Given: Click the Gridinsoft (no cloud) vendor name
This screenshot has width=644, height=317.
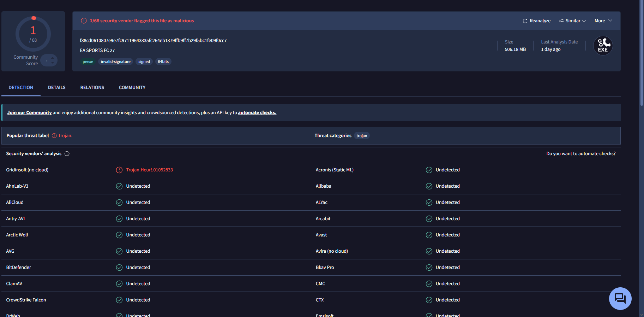Looking at the screenshot, I should 27,170.
